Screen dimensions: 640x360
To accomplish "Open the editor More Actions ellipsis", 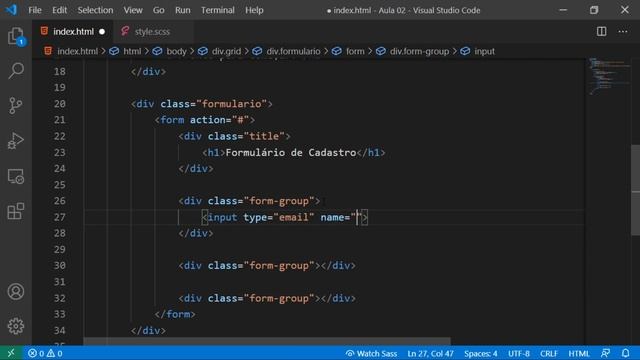I will point(623,31).
